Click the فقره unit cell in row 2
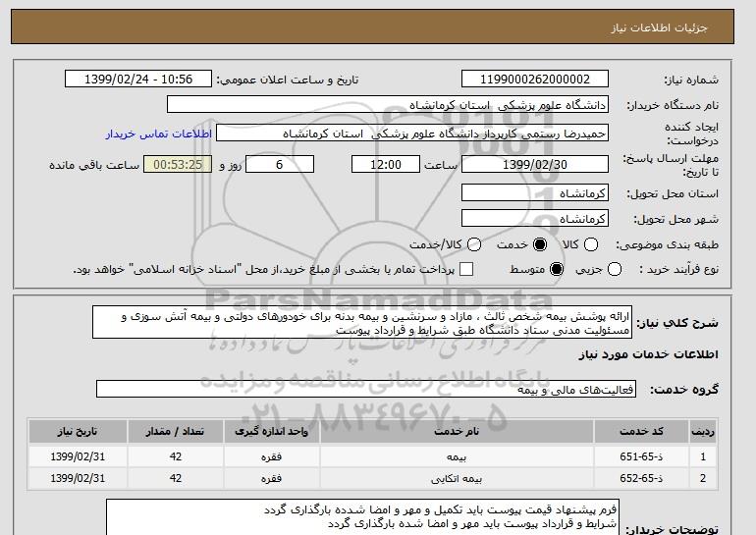 [x=271, y=478]
